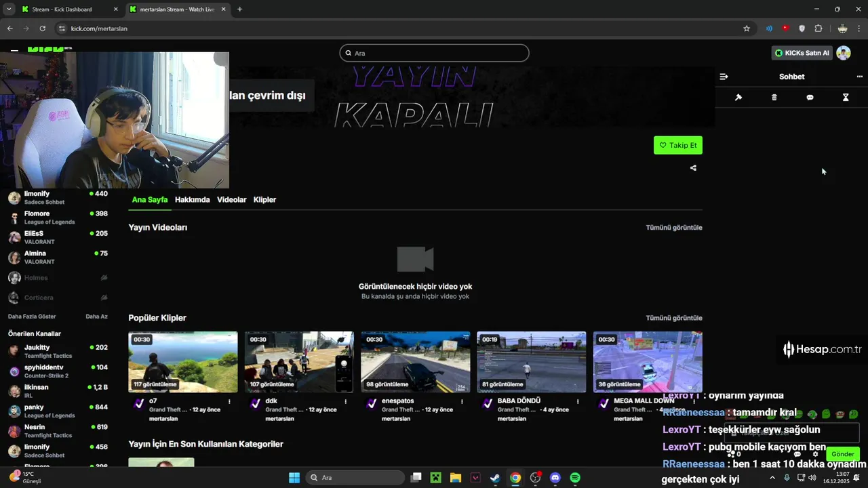Play the enespatos clip thumbnail

point(415,362)
